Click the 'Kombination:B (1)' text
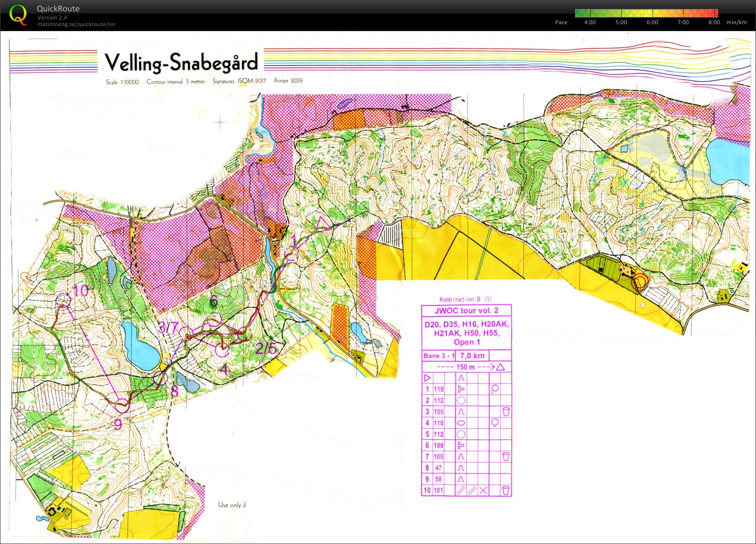Viewport: 756px width, 544px height. [x=465, y=299]
